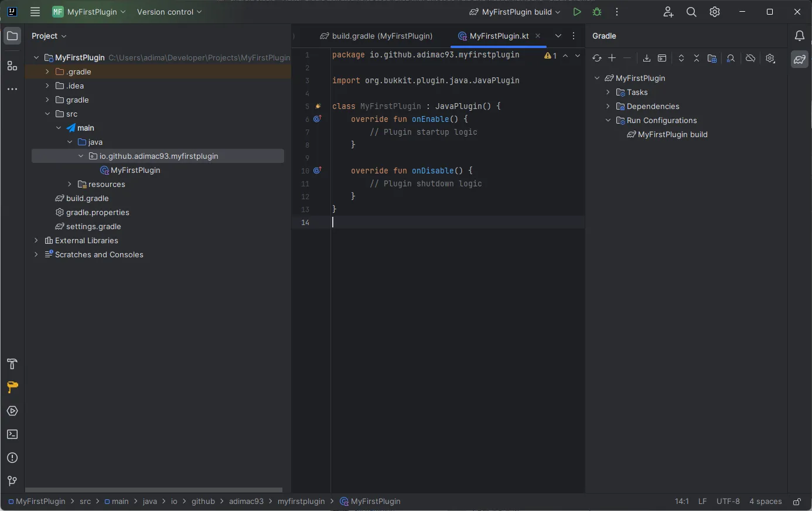Collapse the src folder
This screenshot has width=812, height=511.
coord(47,114)
